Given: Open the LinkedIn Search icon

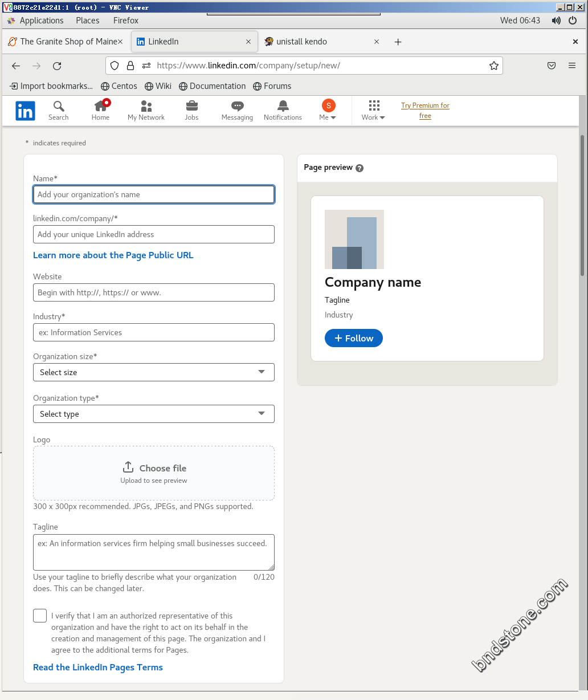Looking at the screenshot, I should [58, 106].
